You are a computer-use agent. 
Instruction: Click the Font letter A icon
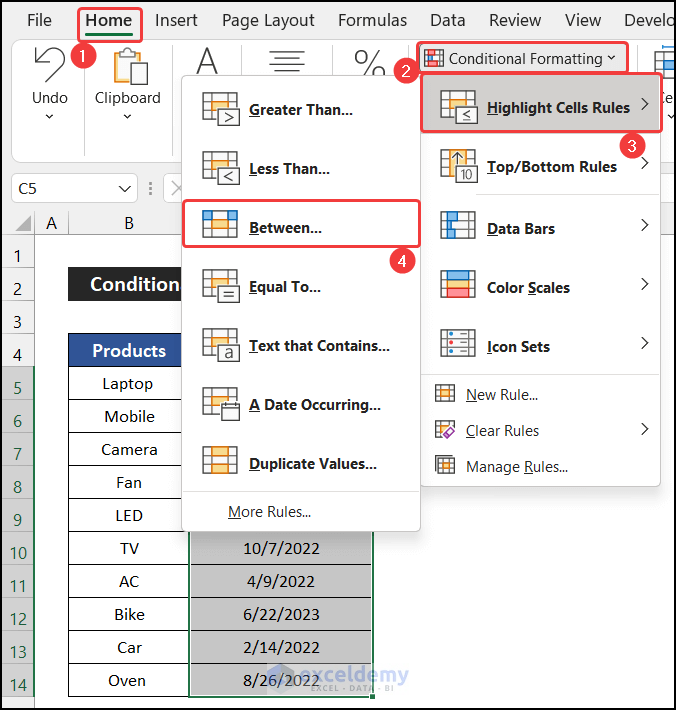coord(207,61)
